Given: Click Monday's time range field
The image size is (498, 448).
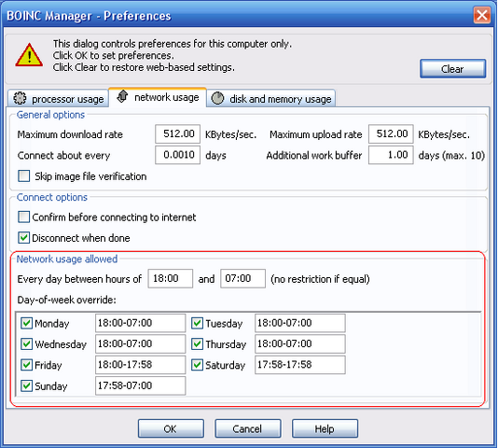Looking at the screenshot, I should click(141, 323).
